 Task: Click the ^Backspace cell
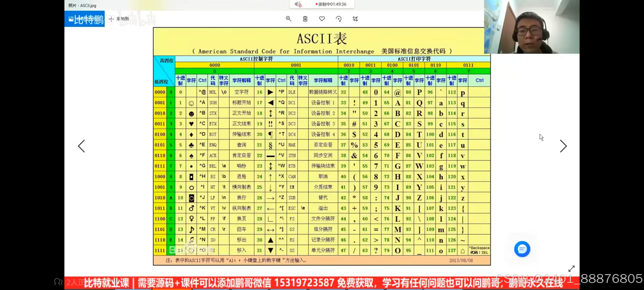tap(479, 250)
